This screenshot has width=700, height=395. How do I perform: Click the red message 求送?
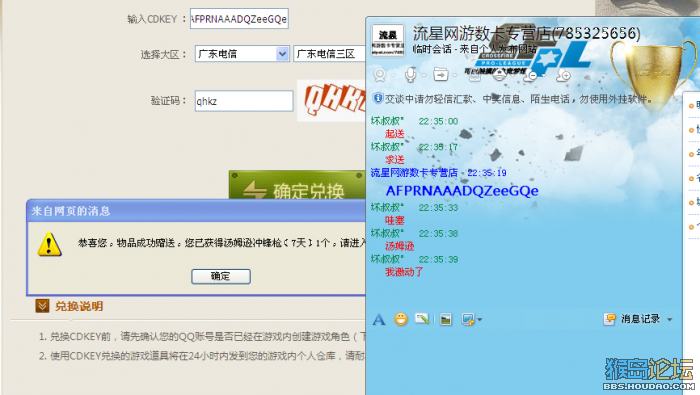395,159
